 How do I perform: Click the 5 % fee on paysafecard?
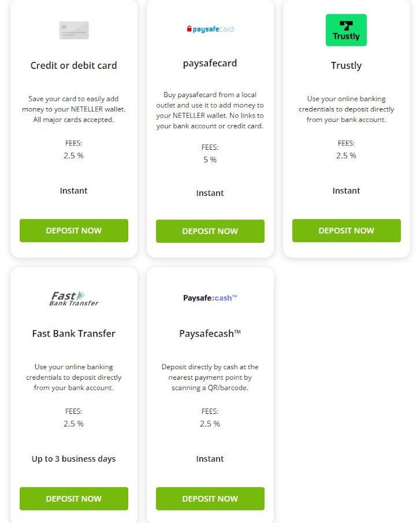click(x=210, y=160)
